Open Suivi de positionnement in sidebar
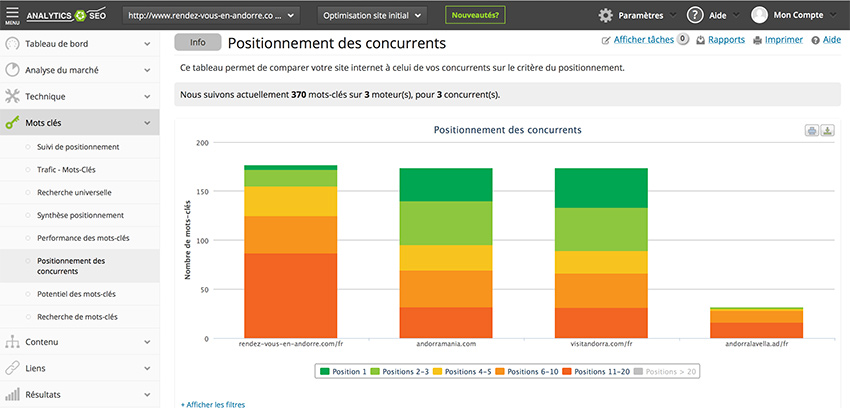The height and width of the screenshot is (408, 850). [78, 147]
